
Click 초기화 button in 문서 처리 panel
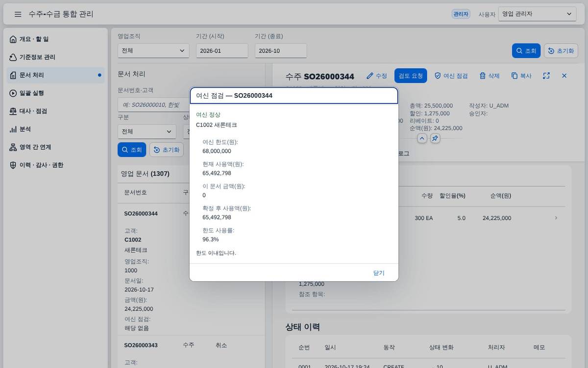(167, 150)
